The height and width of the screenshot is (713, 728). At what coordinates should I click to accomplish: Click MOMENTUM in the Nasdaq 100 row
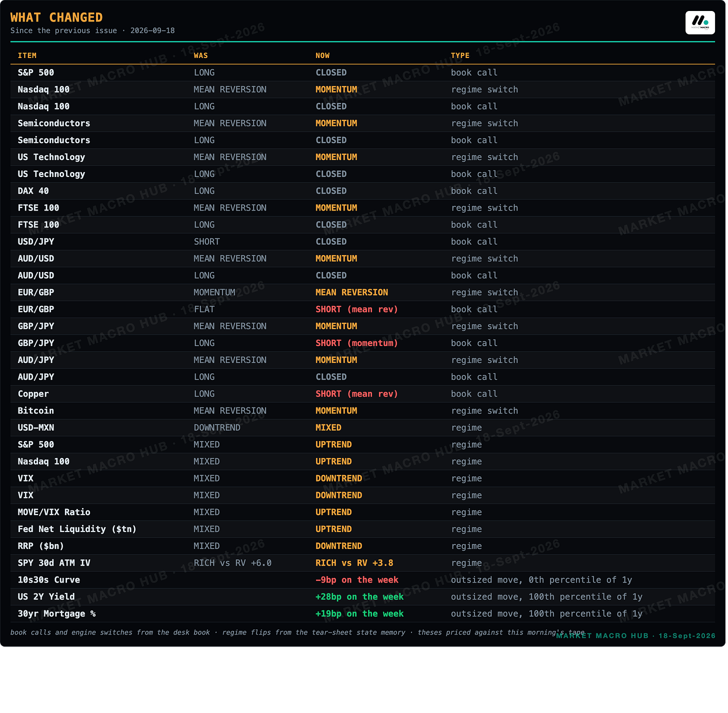[336, 89]
